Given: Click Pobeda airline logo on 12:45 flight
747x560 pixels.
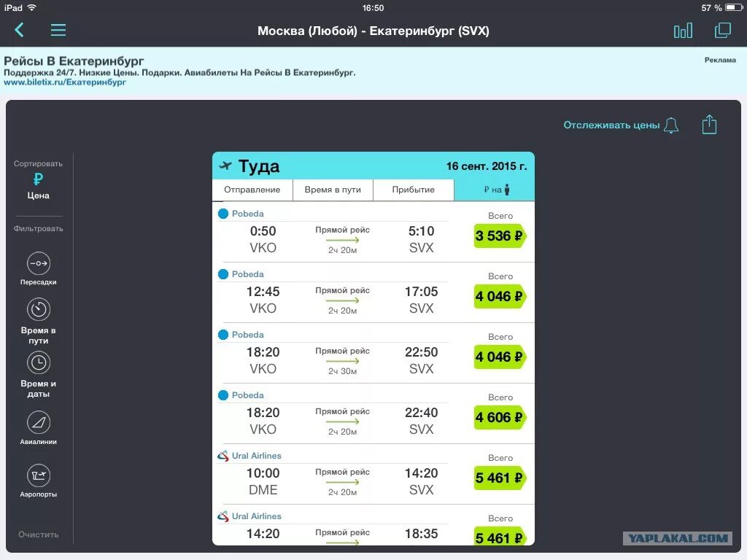Looking at the screenshot, I should point(223,274).
